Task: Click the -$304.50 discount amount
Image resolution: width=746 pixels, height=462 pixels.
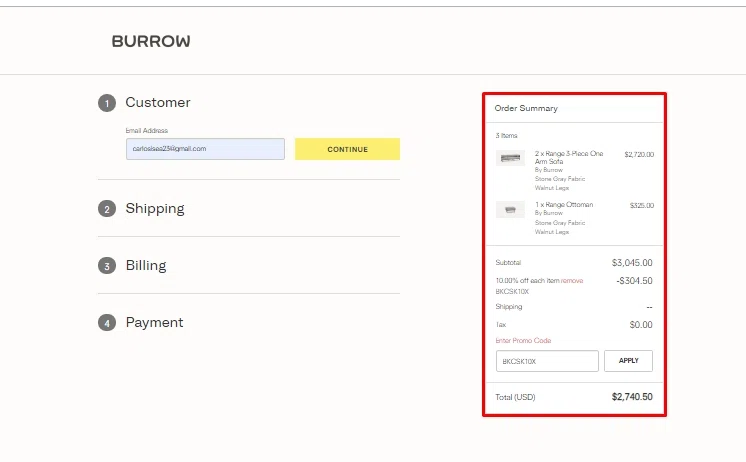Action: pos(634,281)
